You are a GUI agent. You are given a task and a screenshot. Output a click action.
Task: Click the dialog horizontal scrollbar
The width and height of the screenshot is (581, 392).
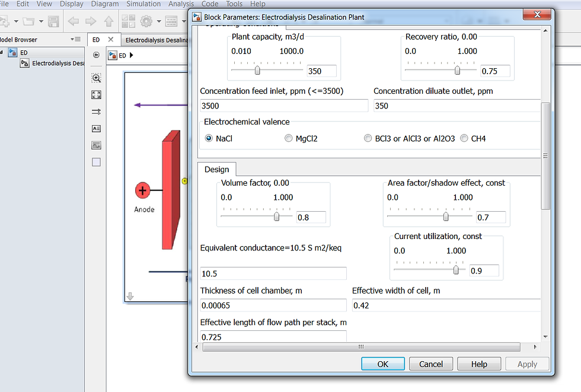[x=361, y=347]
